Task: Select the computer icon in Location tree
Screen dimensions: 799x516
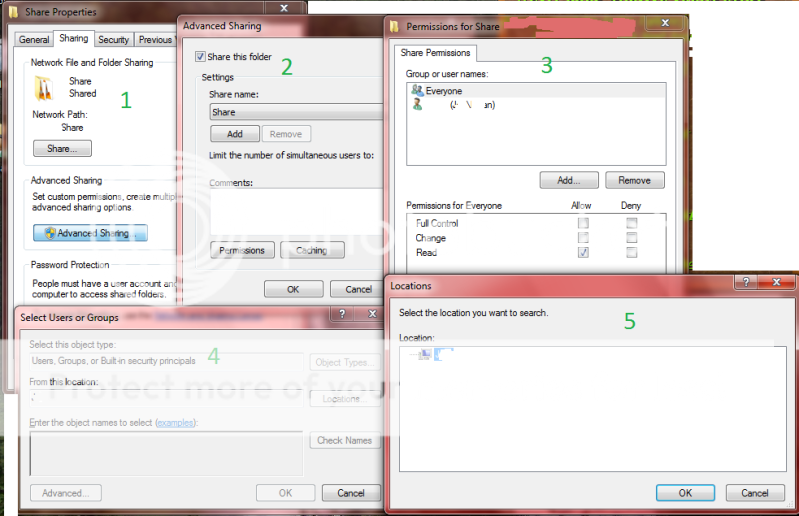Action: point(425,355)
